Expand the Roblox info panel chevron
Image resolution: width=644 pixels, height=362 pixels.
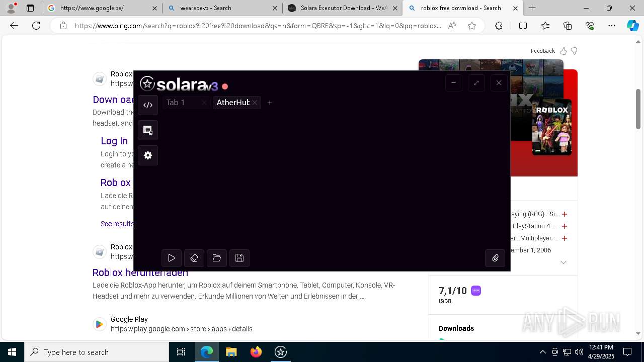point(563,262)
